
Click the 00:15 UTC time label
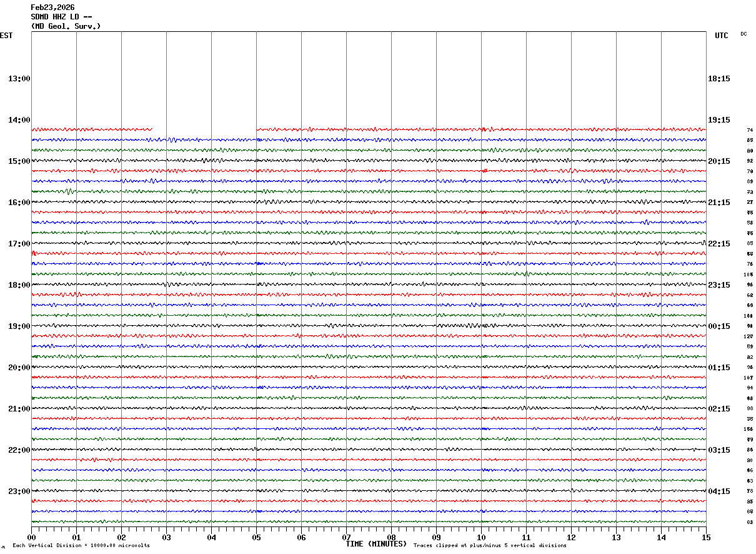coord(719,326)
